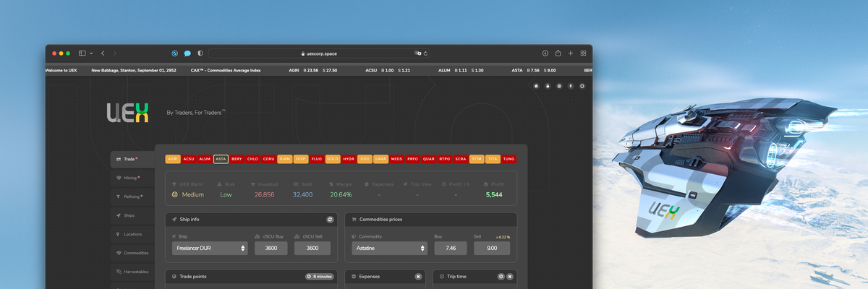Go back in Safari
The image size is (868, 289).
point(103,53)
